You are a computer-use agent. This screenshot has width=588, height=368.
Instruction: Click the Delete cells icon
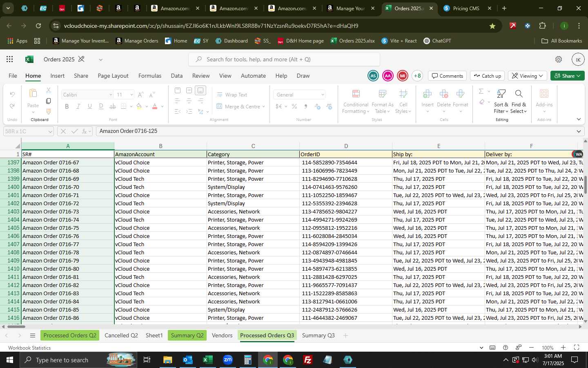pyautogui.click(x=444, y=94)
